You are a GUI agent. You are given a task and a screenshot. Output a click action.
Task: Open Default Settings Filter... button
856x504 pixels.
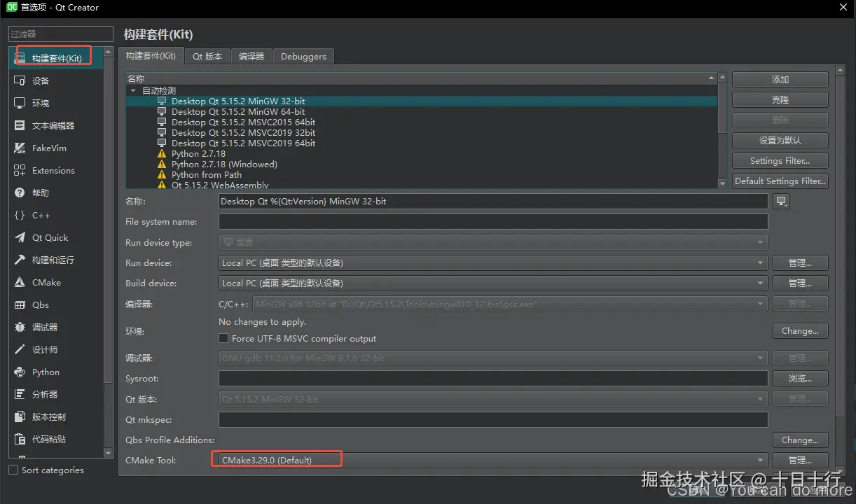click(x=780, y=181)
